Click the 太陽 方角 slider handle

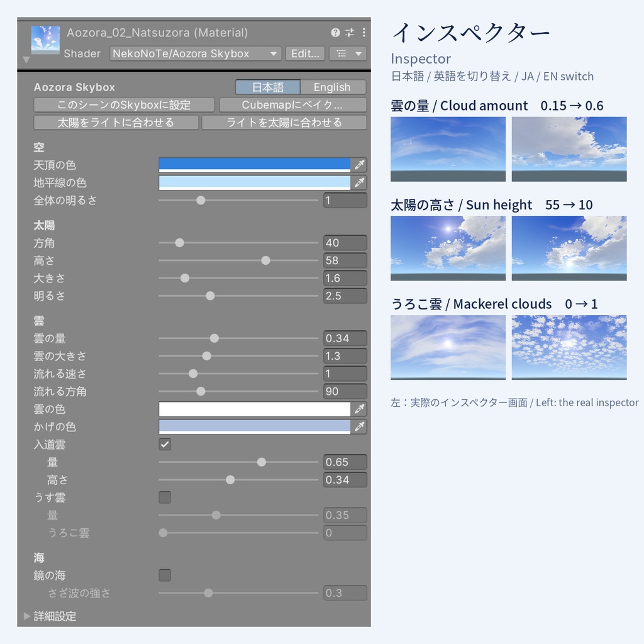coord(179,243)
